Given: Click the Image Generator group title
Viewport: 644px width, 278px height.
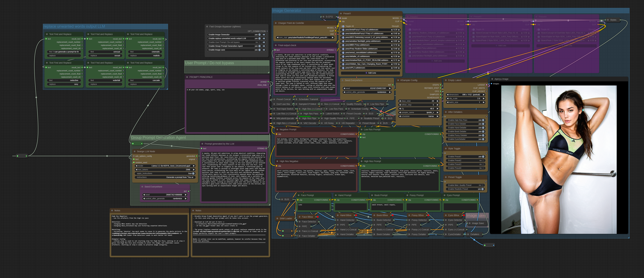Looking at the screenshot, I should [x=287, y=10].
